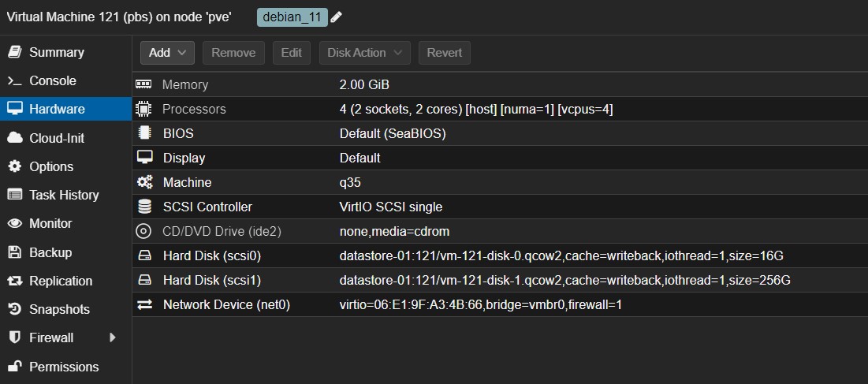Click the CD/DVD Drive disc icon

click(x=143, y=232)
